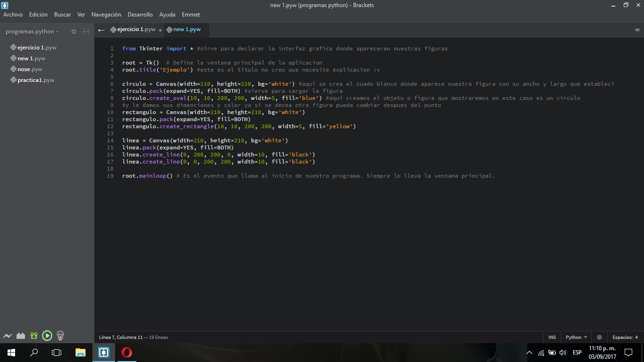
Task: Click the back navigation arrow
Action: point(101,29)
